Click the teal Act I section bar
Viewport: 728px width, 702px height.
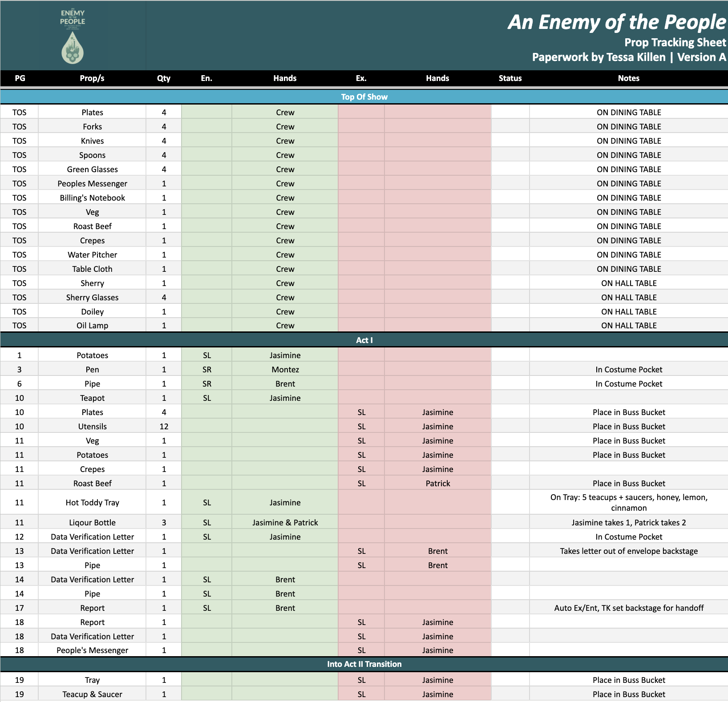(x=364, y=340)
